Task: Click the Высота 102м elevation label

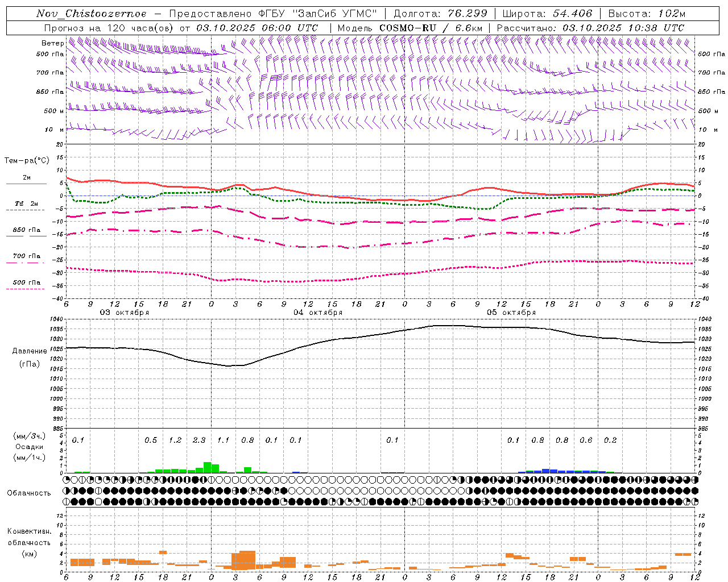Action: coord(647,14)
